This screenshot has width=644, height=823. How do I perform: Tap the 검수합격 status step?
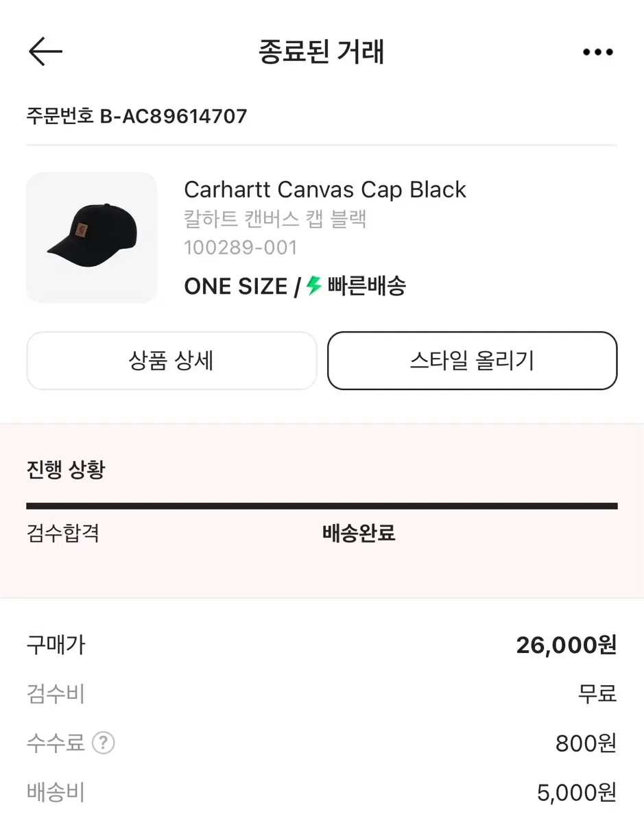[63, 533]
